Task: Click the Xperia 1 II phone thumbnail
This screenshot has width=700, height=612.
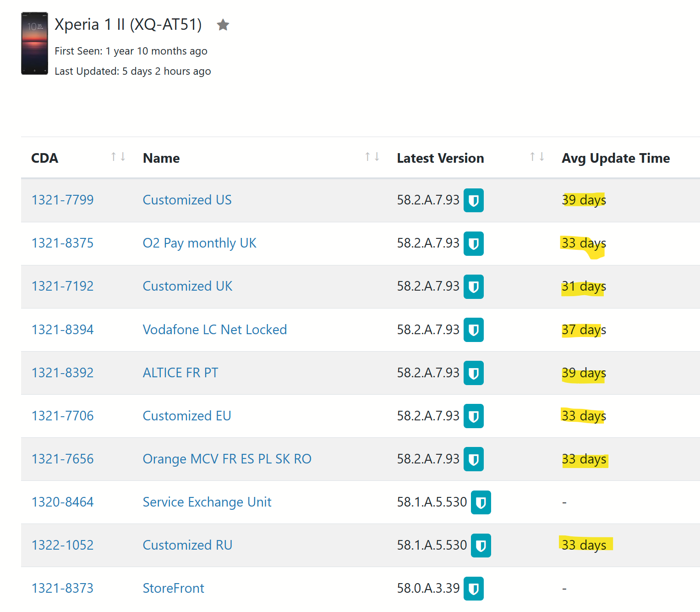Action: click(34, 44)
